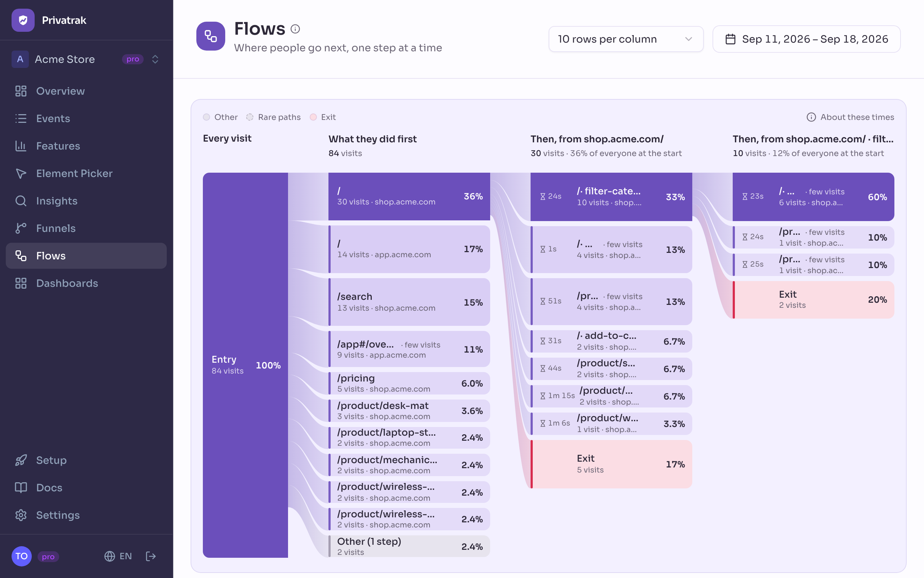This screenshot has width=924, height=578.
Task: Select the add-to-c... 6.7% node
Action: (x=611, y=341)
